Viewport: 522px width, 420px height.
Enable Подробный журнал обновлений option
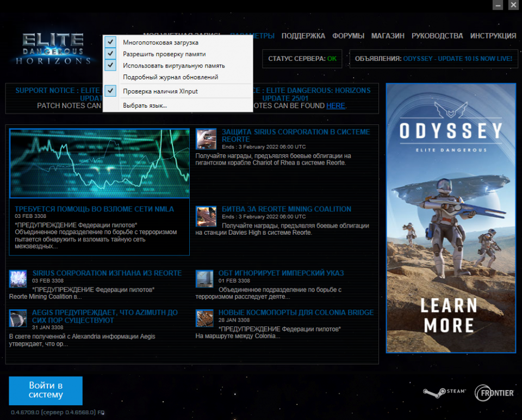177,77
